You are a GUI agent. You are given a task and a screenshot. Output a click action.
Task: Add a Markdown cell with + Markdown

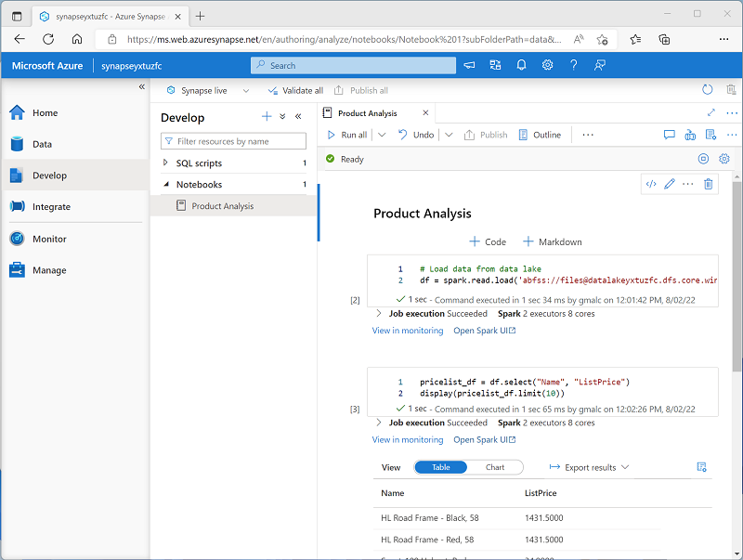point(552,241)
